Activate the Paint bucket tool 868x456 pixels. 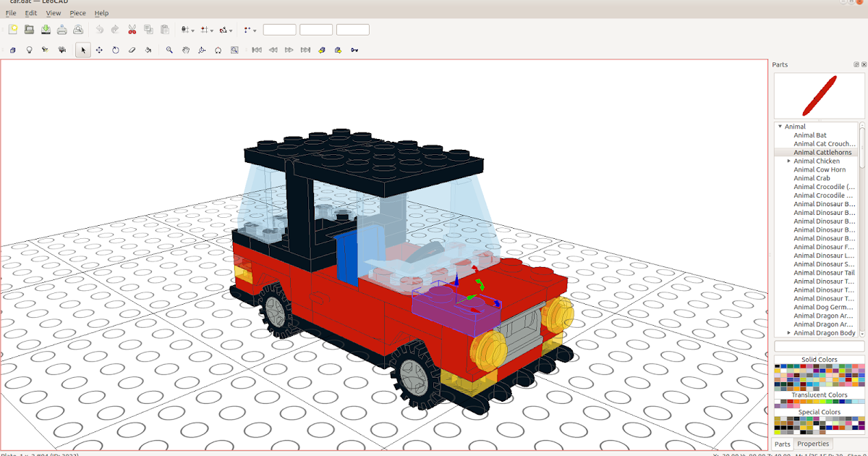[x=148, y=50]
